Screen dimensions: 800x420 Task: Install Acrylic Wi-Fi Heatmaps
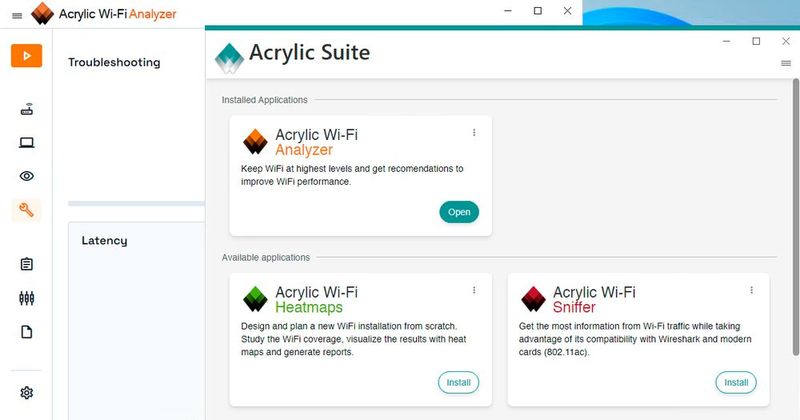458,382
